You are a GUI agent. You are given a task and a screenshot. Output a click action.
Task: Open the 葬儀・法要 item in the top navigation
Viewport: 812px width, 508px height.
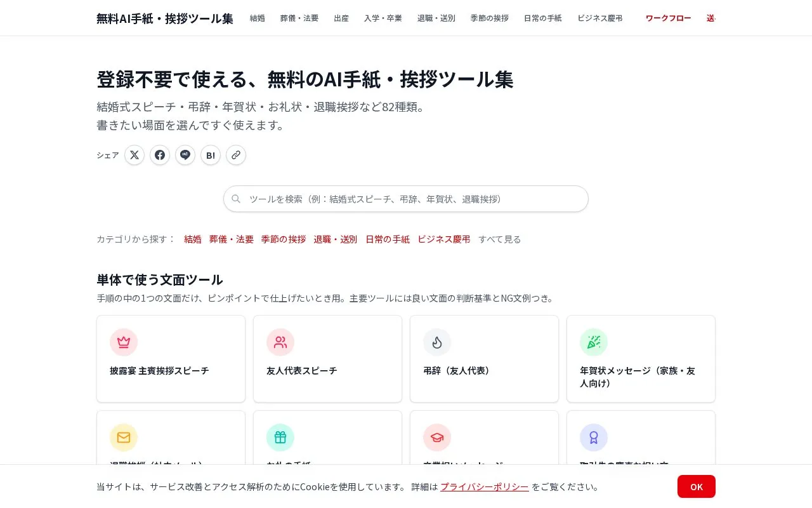pyautogui.click(x=299, y=18)
